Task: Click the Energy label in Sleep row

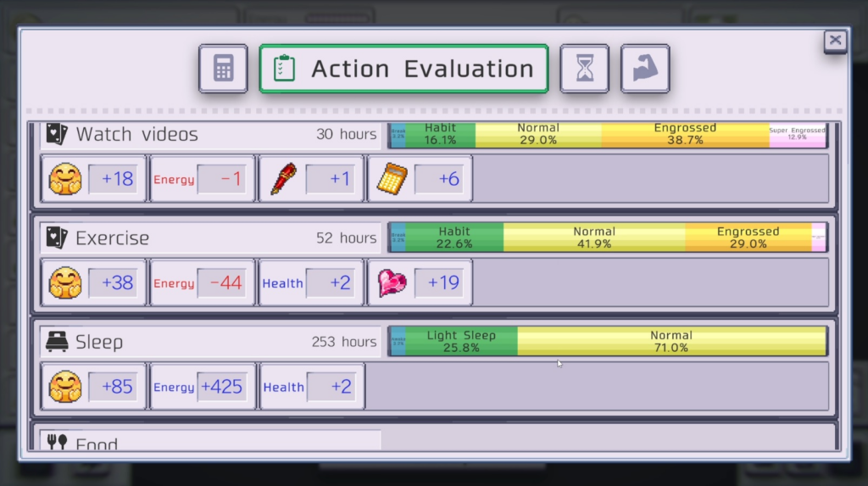Action: 174,388
